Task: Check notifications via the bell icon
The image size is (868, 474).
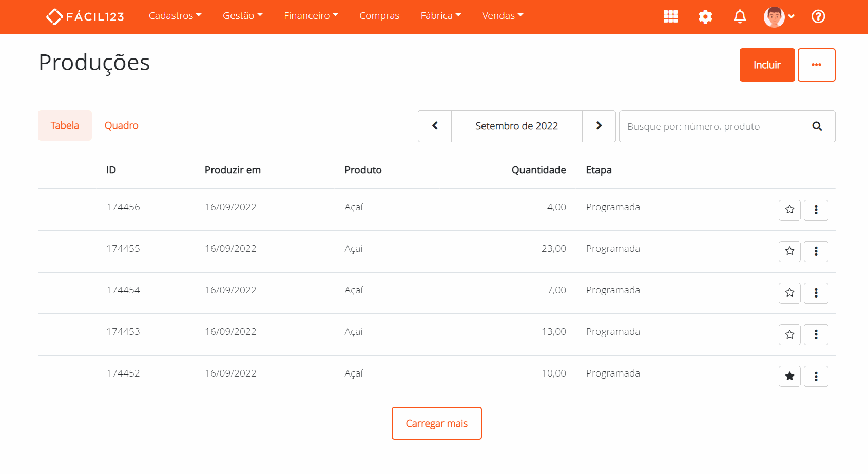Action: (740, 16)
